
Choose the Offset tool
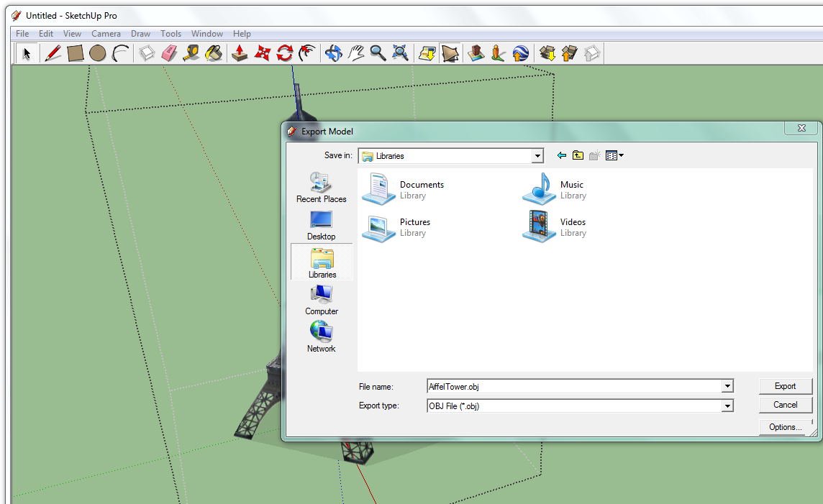coord(308,53)
